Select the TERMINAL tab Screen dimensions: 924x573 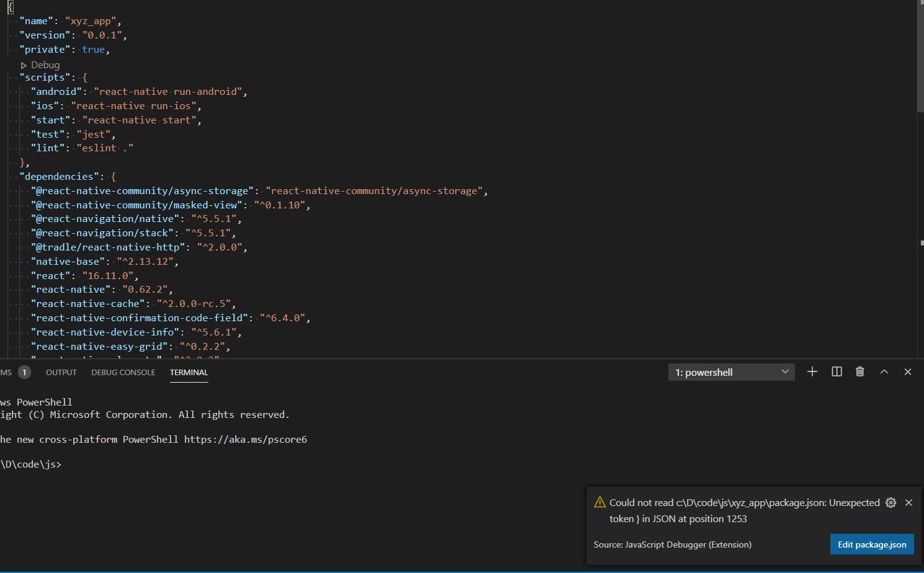(189, 372)
